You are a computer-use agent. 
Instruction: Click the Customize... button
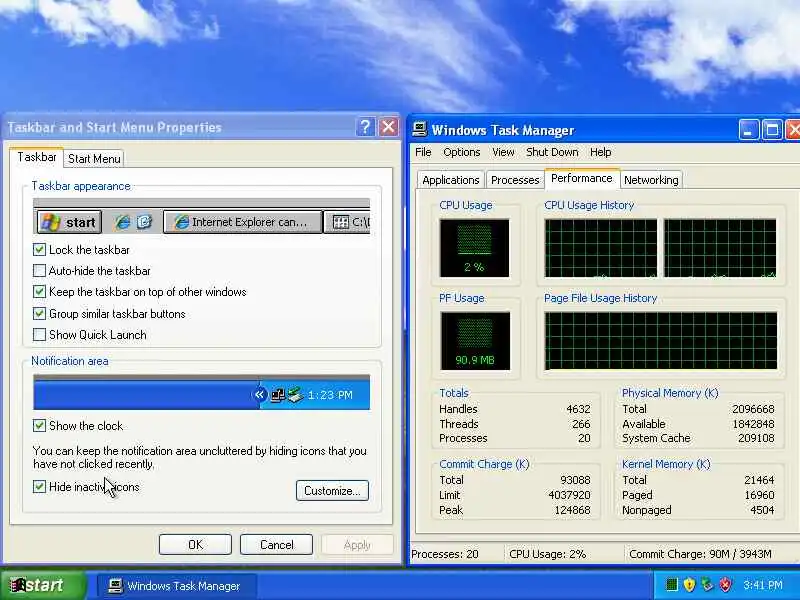pos(332,491)
